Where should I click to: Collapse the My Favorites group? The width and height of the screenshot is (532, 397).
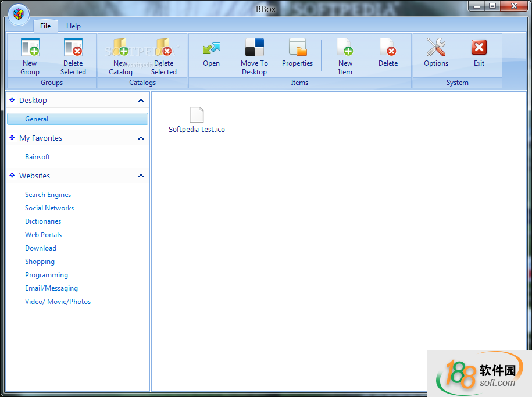(141, 138)
